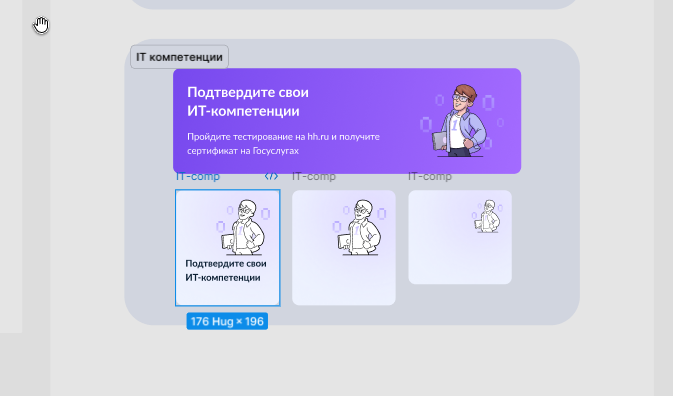
Task: Click the middle gray 'IT-comp' frame label
Action: click(314, 176)
